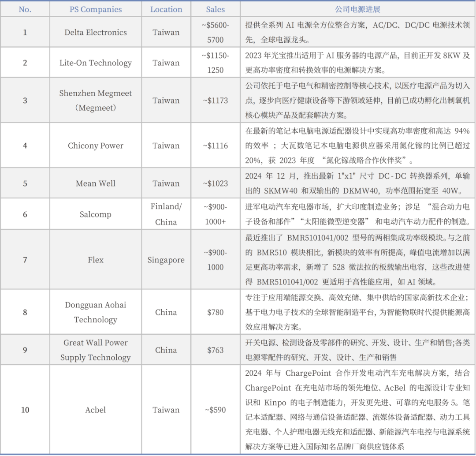Image resolution: width=476 pixels, height=456 pixels.
Task: Click the 'Sales' column header
Action: 215,9
